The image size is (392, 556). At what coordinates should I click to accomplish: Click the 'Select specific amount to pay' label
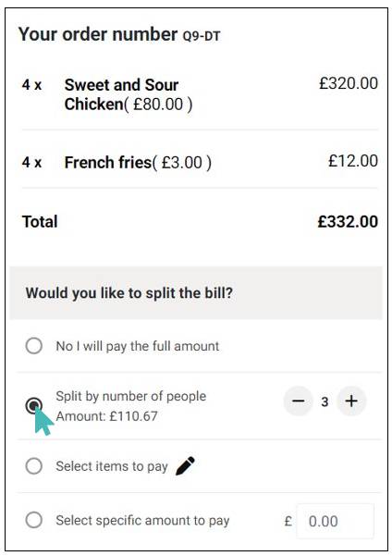(x=142, y=521)
